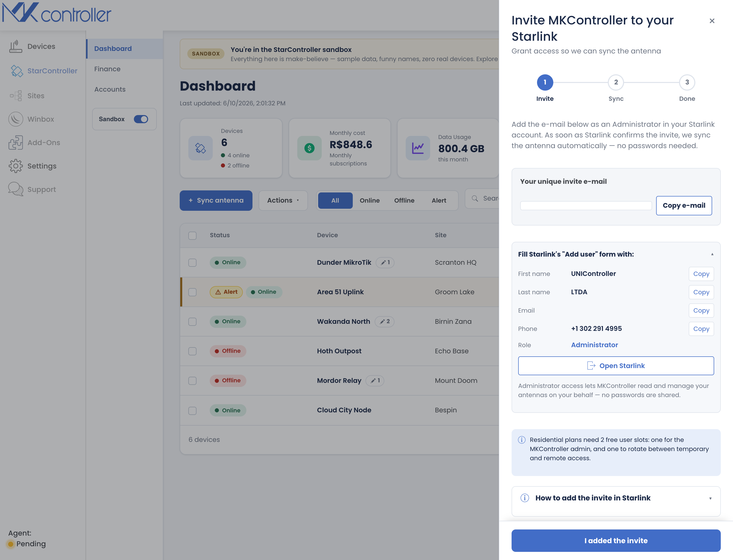This screenshot has height=560, width=733.
Task: Toggle the Sandbox switch off
Action: 141,119
